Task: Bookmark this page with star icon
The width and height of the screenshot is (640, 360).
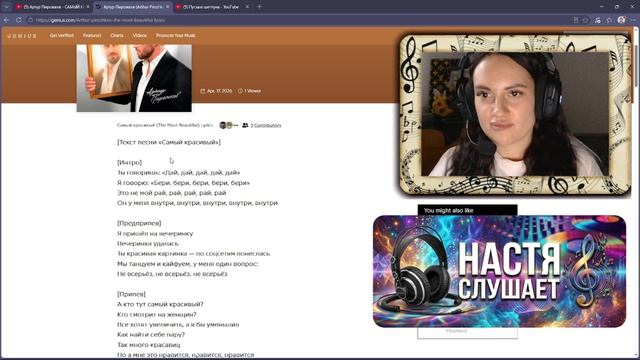Action: 586,20
